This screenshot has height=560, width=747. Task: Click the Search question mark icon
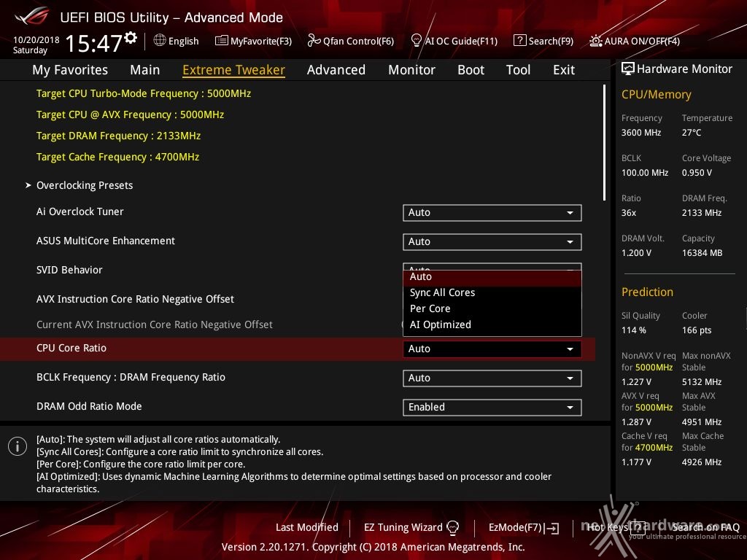[519, 41]
